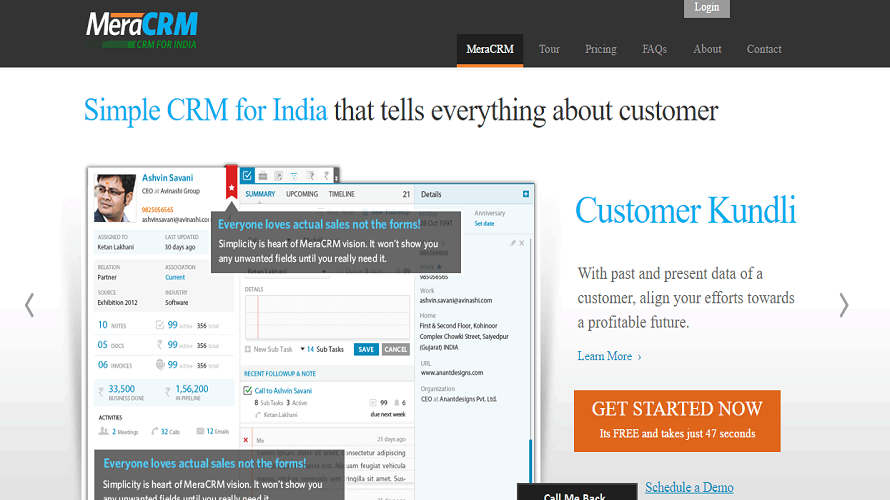Click the 05 DOCS count
The width and height of the screenshot is (890, 500).
(102, 344)
